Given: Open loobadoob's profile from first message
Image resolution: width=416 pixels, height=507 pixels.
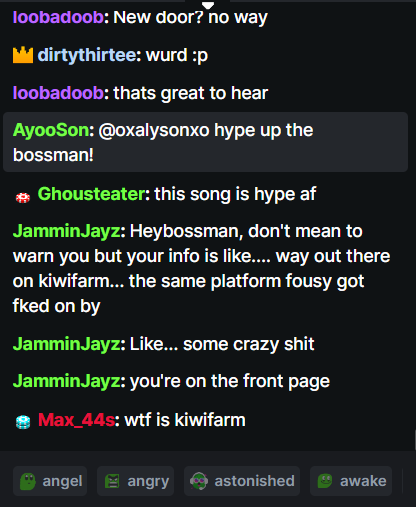Looking at the screenshot, I should point(58,17).
